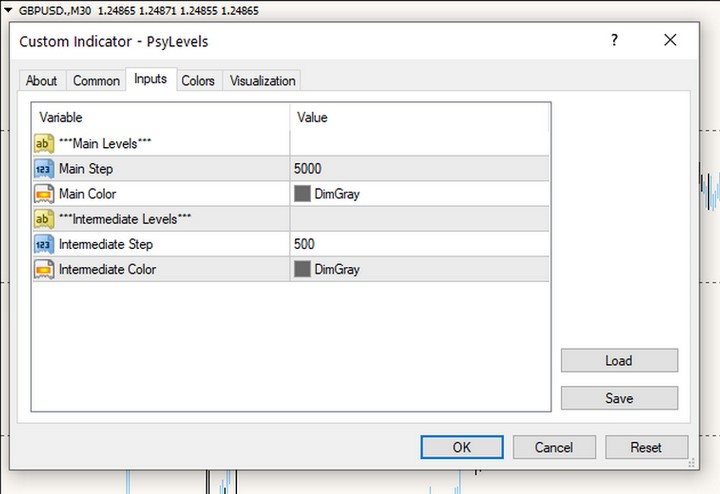Open the Visualization tab

coord(263,81)
